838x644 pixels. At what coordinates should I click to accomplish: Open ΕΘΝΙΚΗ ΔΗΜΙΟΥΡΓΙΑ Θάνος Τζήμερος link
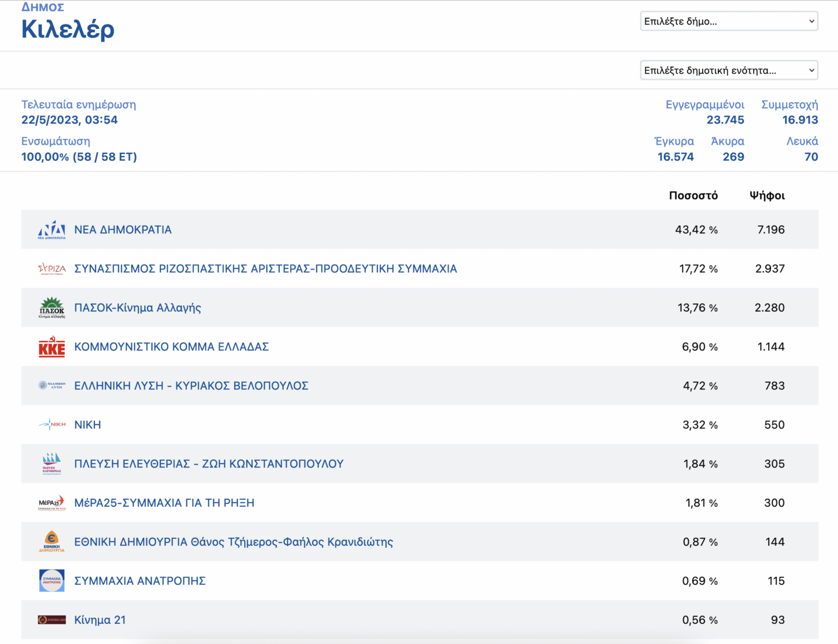coord(234,542)
